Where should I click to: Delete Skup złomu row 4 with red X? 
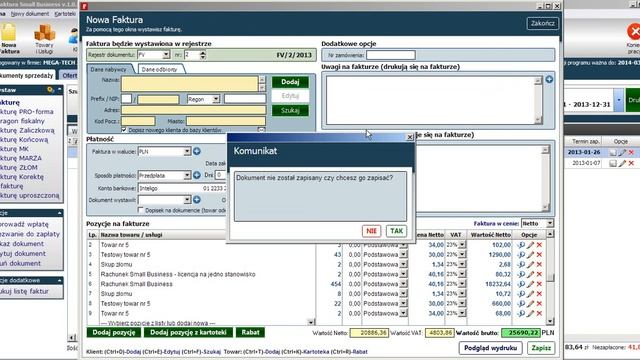(x=539, y=264)
